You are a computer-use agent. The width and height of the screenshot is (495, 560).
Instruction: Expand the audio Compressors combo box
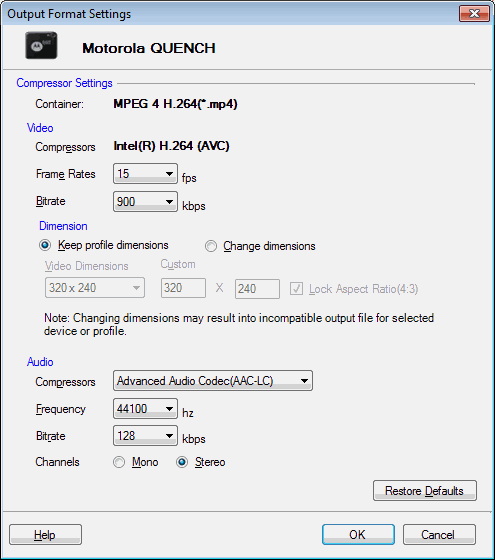pos(213,381)
